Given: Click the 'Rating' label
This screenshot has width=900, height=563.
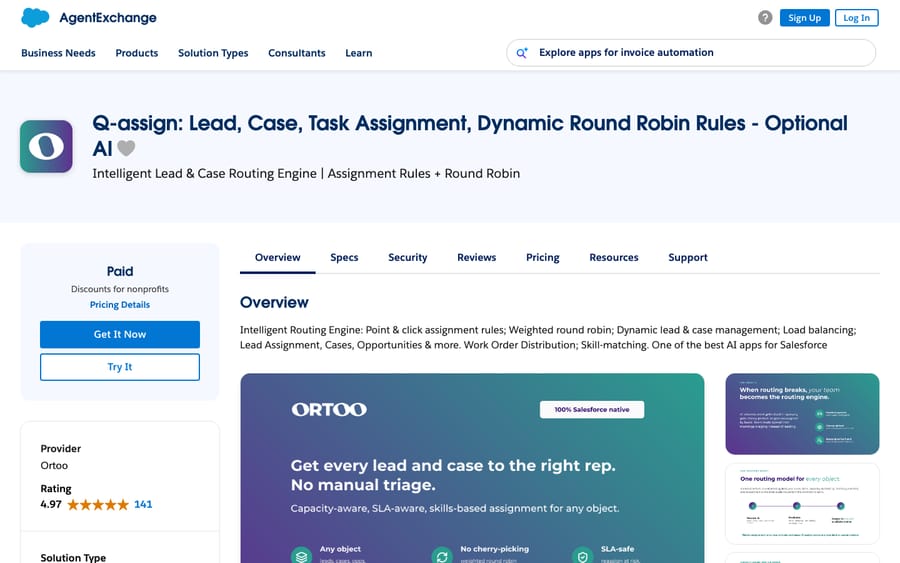Looking at the screenshot, I should click(x=56, y=489).
